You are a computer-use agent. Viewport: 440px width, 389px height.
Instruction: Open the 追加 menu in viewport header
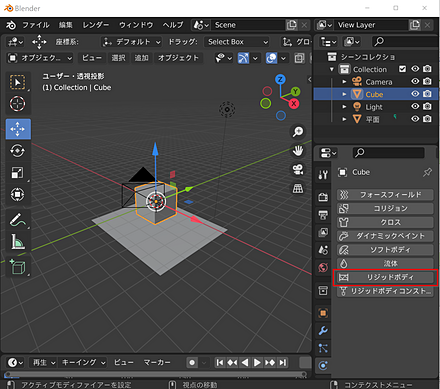(x=141, y=58)
